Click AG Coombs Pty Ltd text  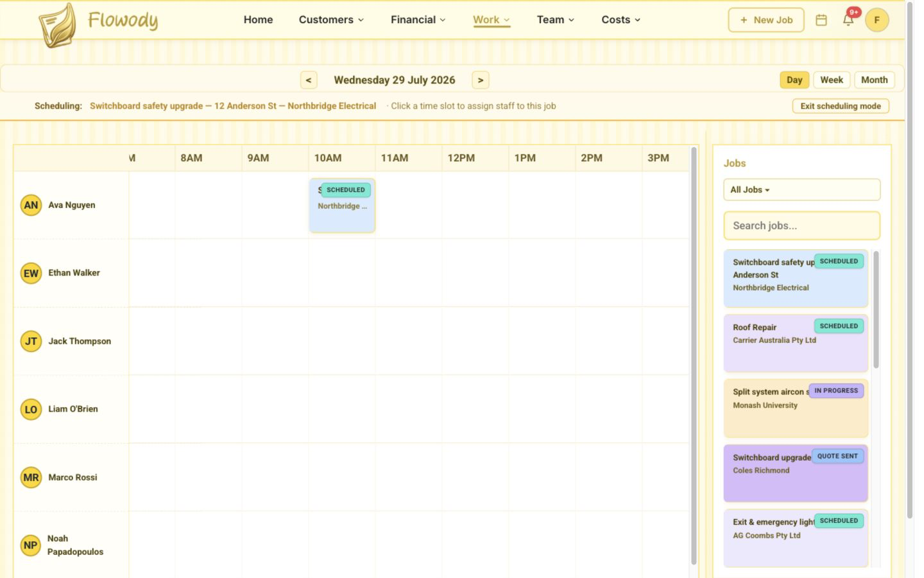coord(767,536)
